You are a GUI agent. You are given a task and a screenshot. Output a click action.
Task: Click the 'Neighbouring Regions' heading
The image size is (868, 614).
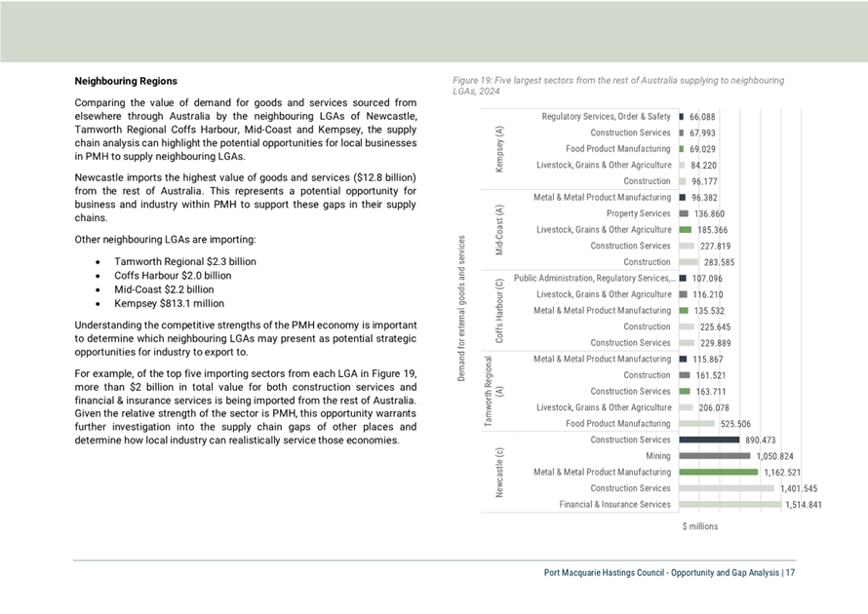click(x=126, y=81)
